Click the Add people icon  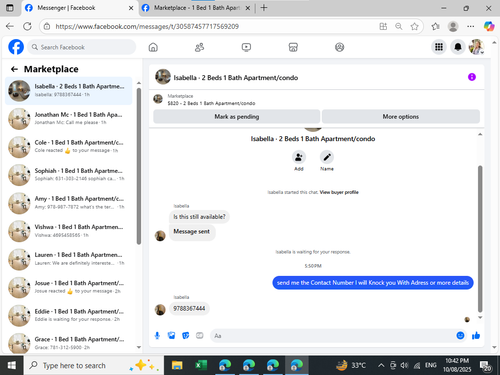299,157
